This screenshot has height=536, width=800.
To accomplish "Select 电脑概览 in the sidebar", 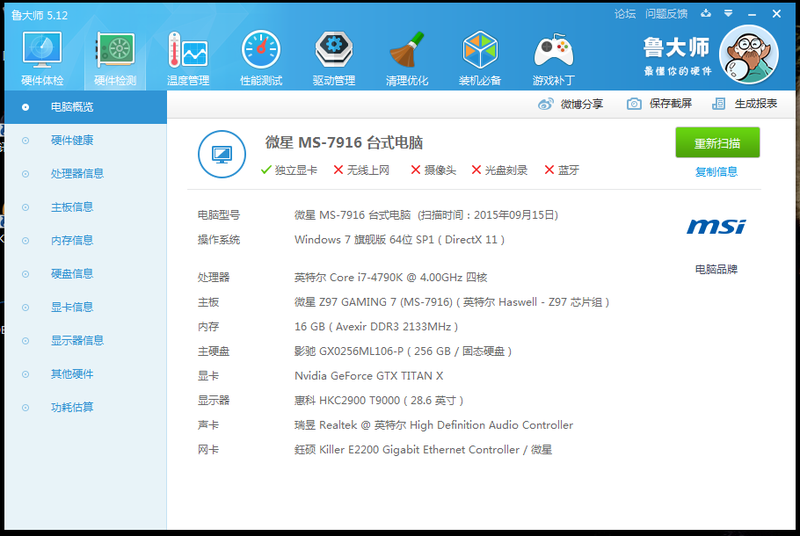I will [86, 107].
